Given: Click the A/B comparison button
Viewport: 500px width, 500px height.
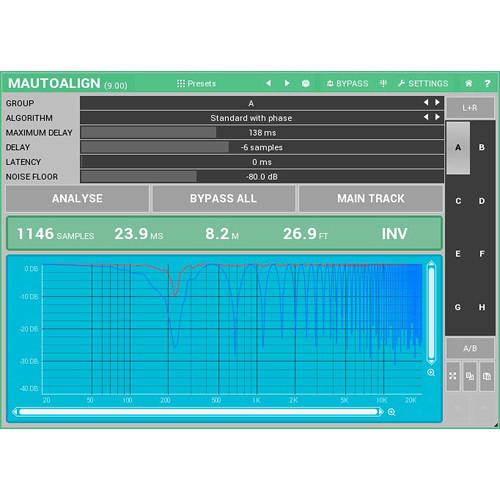Looking at the screenshot, I should tap(470, 348).
